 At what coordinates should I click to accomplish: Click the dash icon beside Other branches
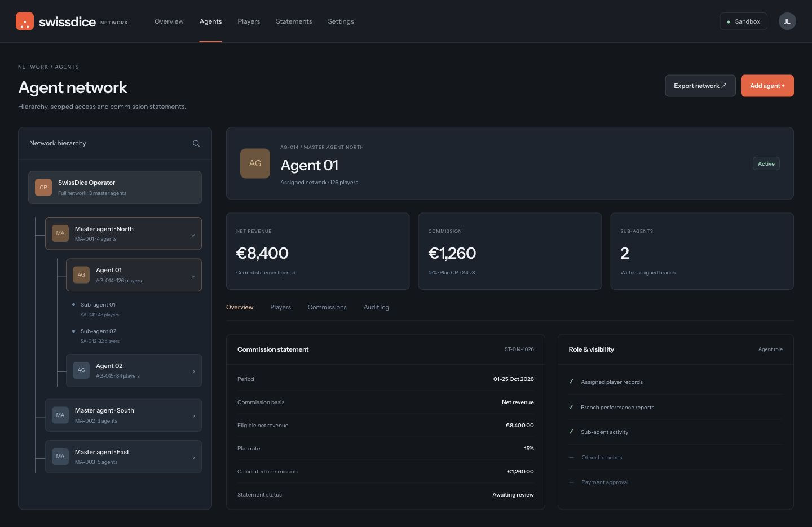pos(571,458)
